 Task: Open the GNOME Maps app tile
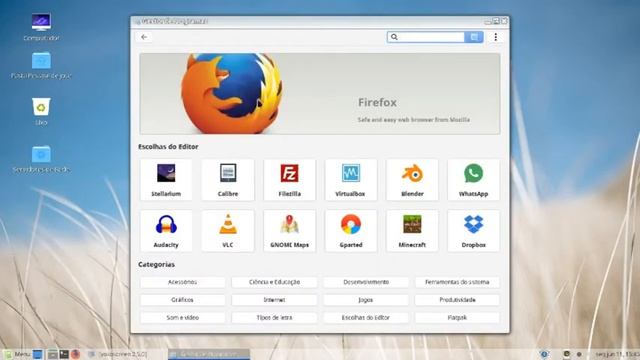pos(289,231)
